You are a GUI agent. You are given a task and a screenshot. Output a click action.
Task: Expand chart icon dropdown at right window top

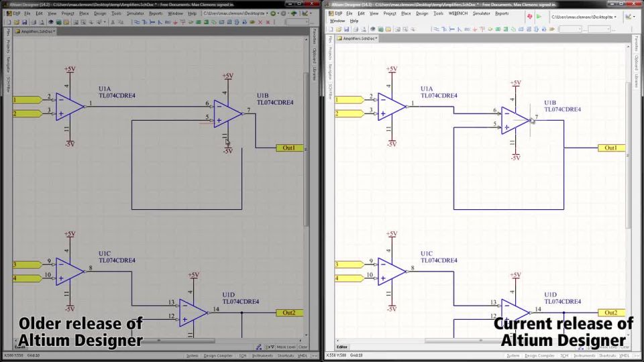(x=634, y=17)
